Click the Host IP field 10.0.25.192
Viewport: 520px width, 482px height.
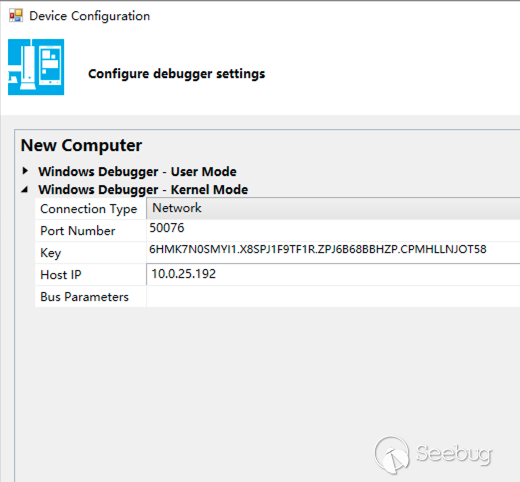click(x=333, y=274)
